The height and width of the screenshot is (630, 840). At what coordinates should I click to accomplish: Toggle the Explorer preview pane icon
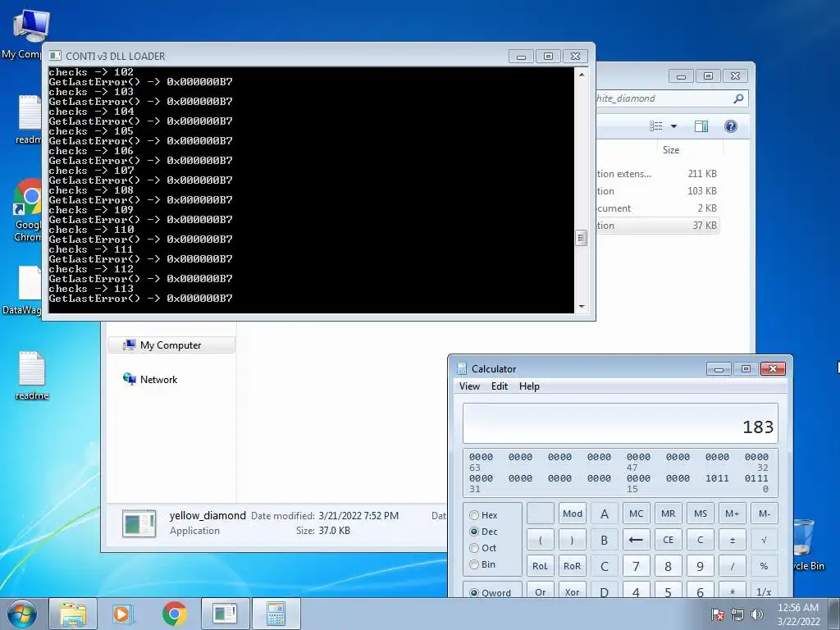click(x=701, y=126)
